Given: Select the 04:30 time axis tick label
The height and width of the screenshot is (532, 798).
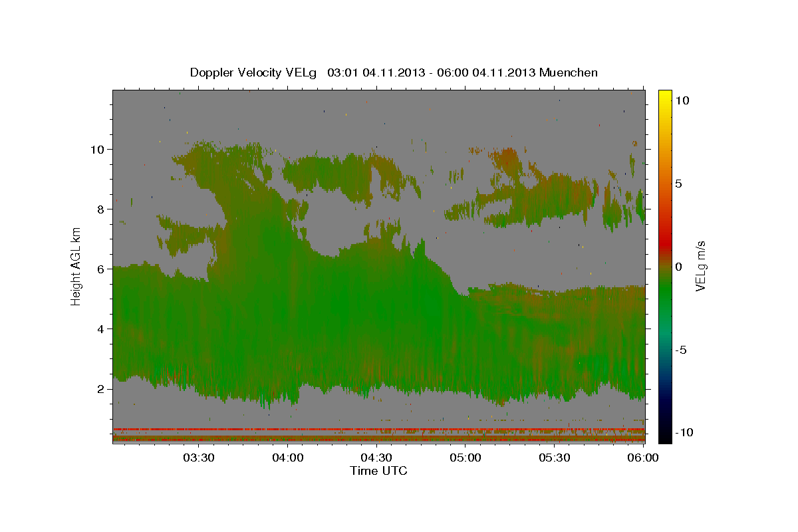Looking at the screenshot, I should [x=376, y=458].
